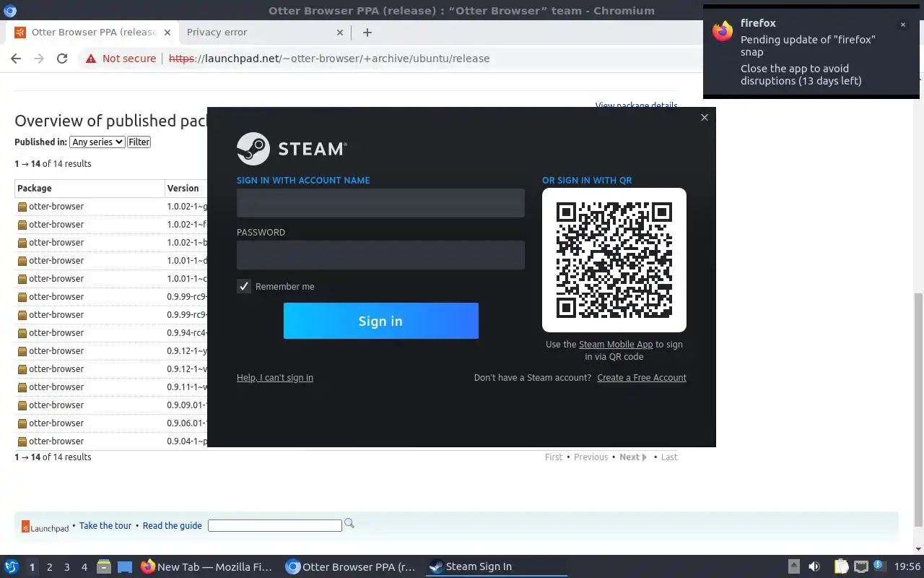Click the Launchpad logo in footer
The width and height of the screenshot is (924, 578).
coord(45,527)
